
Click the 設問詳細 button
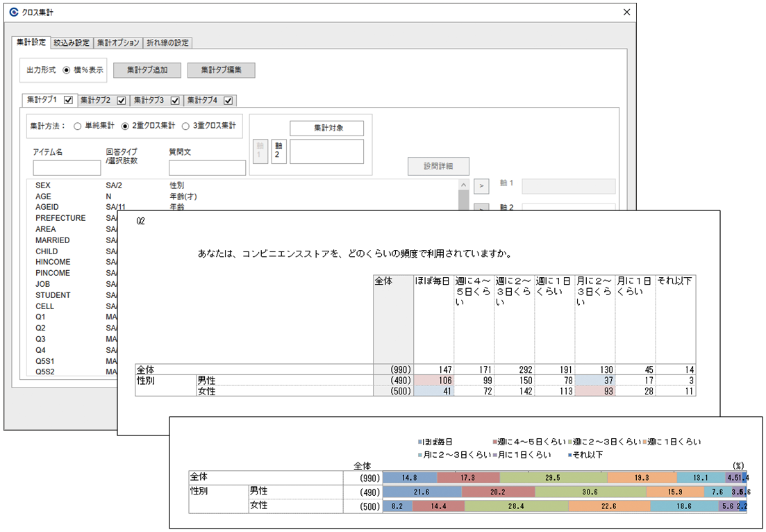(x=439, y=166)
